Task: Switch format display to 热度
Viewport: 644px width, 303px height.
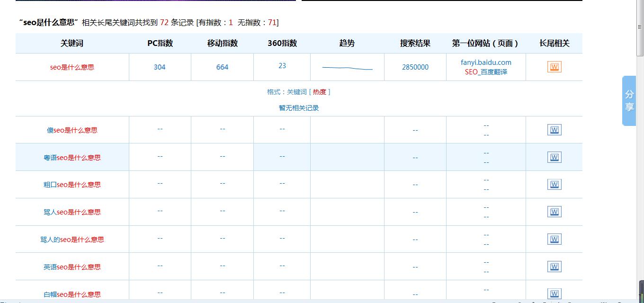Action: coord(319,92)
